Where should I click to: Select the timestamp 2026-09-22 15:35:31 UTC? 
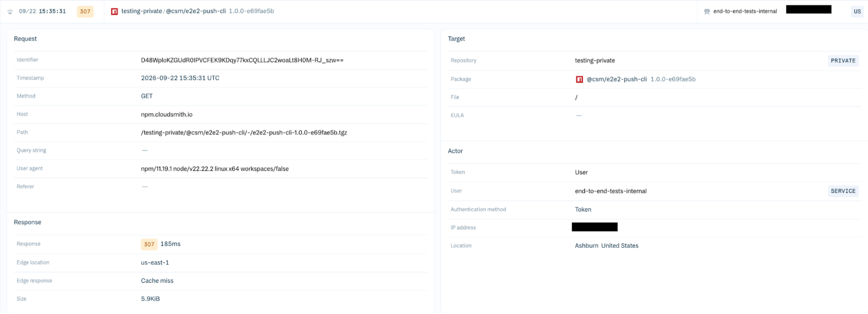pyautogui.click(x=180, y=78)
